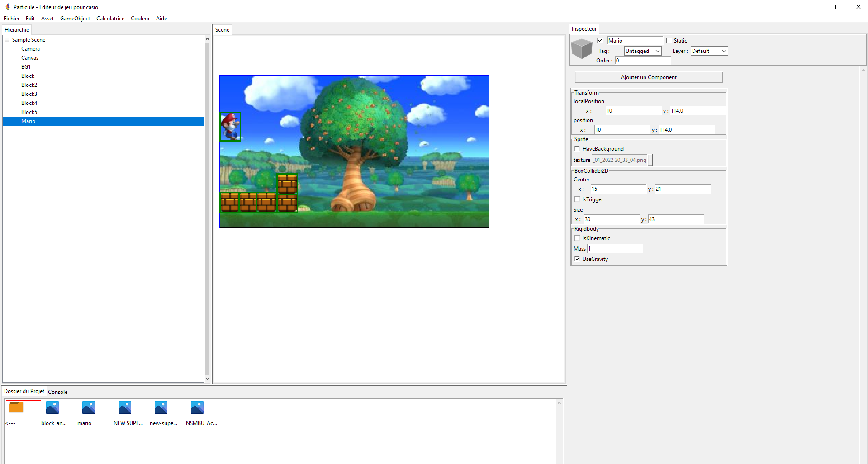Image resolution: width=868 pixels, height=464 pixels.
Task: Open the parent folder icon in project files
Action: (16, 407)
